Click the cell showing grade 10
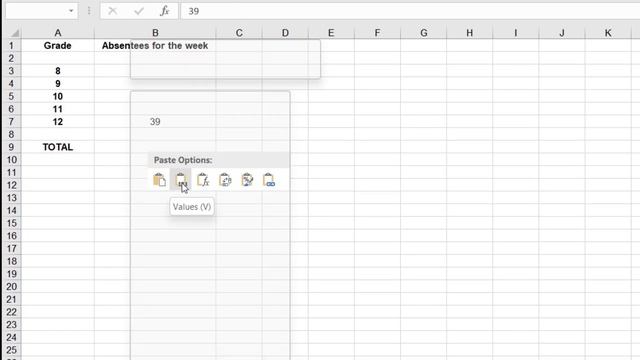 (x=58, y=96)
